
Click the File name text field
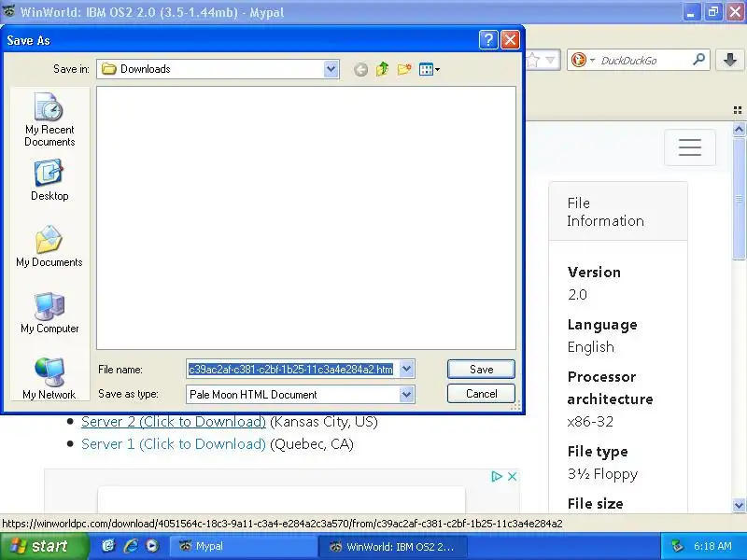click(292, 369)
